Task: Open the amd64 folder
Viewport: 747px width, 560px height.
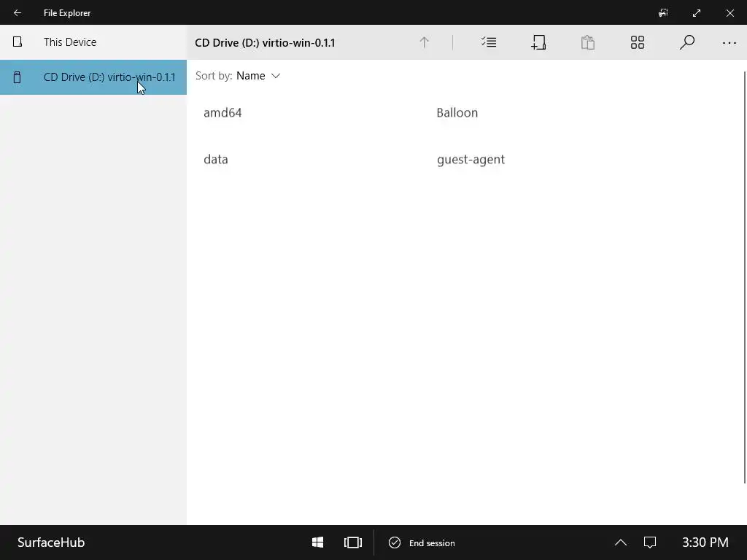Action: (222, 113)
